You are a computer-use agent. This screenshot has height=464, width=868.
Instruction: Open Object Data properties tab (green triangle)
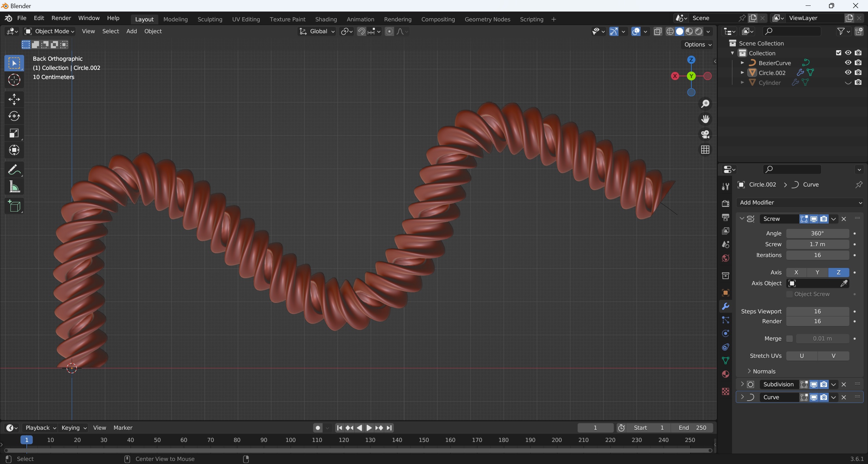coord(726,361)
